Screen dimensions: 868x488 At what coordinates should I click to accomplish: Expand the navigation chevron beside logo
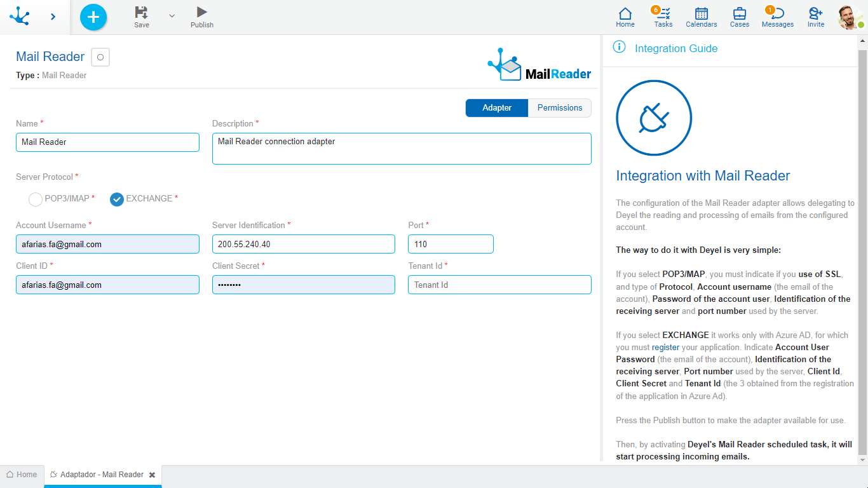(x=53, y=17)
